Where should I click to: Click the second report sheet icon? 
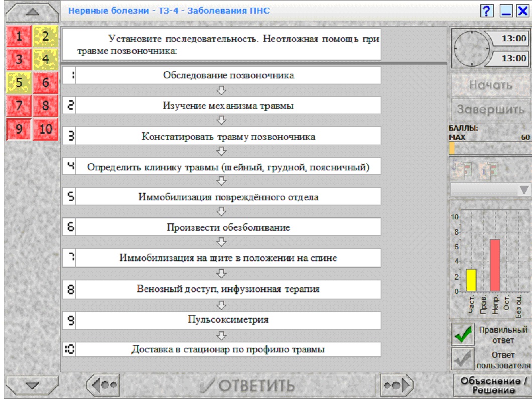pyautogui.click(x=488, y=169)
